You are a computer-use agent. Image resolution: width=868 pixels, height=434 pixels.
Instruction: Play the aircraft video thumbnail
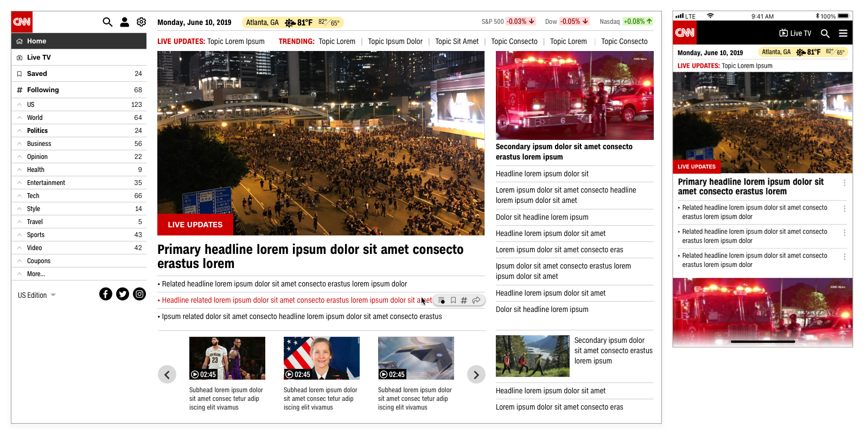416,358
